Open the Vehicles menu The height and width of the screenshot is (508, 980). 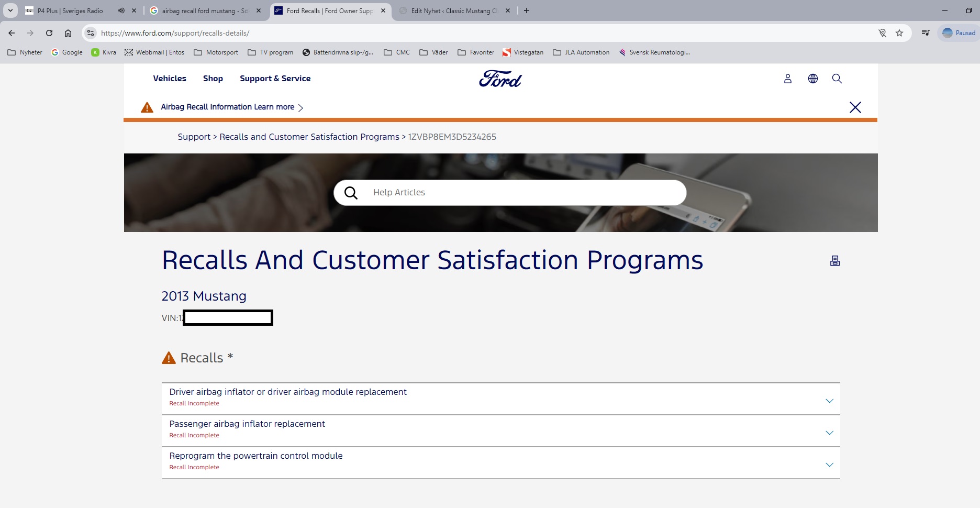coord(170,79)
